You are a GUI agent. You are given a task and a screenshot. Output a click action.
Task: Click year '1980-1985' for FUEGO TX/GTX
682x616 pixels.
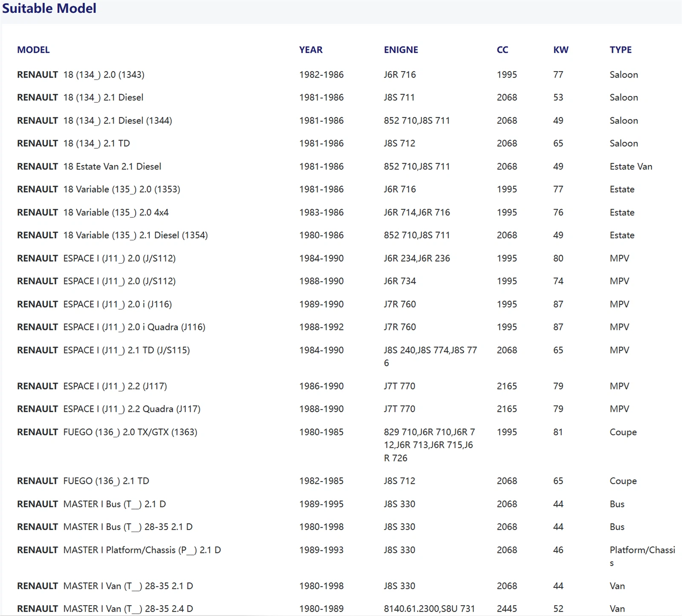pyautogui.click(x=321, y=432)
